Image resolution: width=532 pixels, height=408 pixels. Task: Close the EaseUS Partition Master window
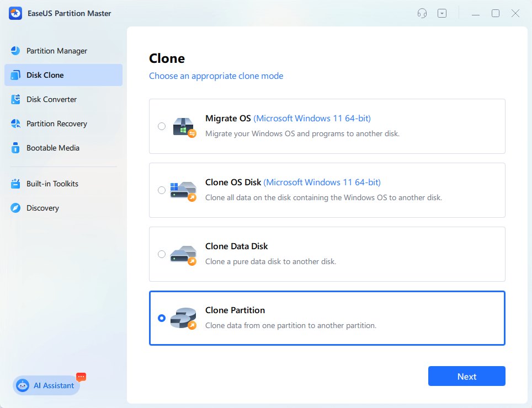click(x=515, y=14)
